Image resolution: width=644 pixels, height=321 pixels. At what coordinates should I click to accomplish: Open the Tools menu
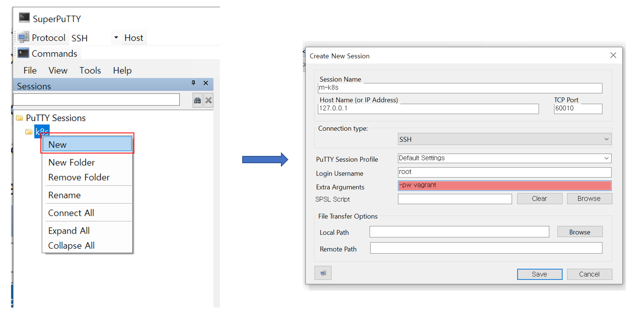click(90, 70)
